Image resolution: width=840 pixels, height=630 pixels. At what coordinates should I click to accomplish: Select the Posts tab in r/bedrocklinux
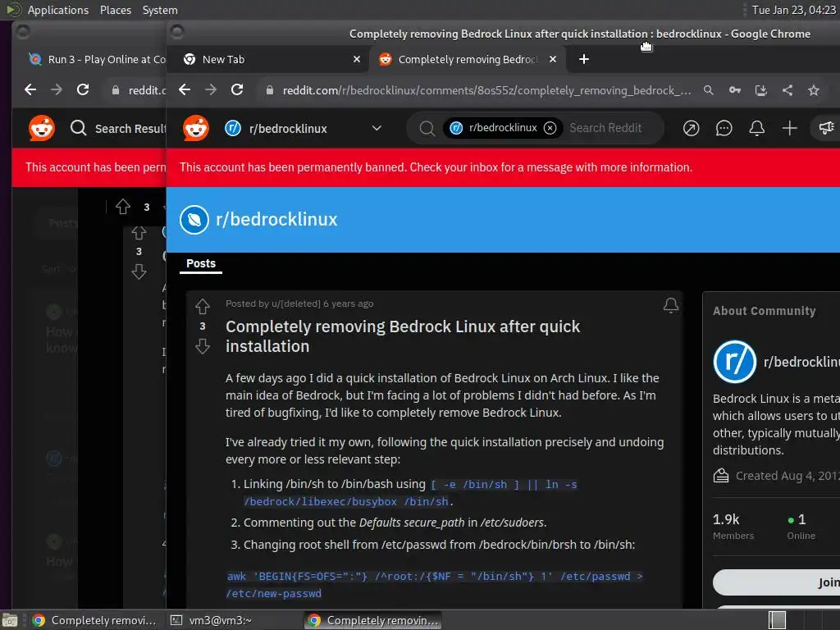pyautogui.click(x=201, y=263)
